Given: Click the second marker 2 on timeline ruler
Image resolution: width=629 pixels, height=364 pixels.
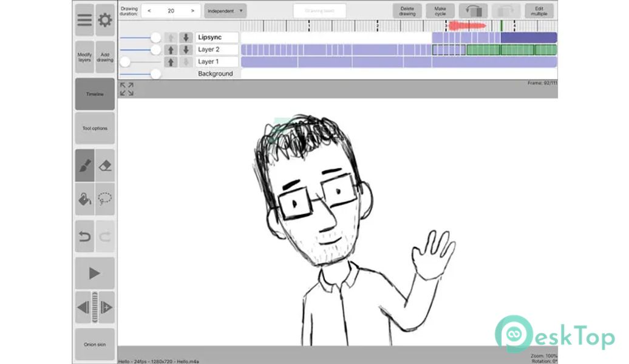Looking at the screenshot, I should tap(378, 25).
